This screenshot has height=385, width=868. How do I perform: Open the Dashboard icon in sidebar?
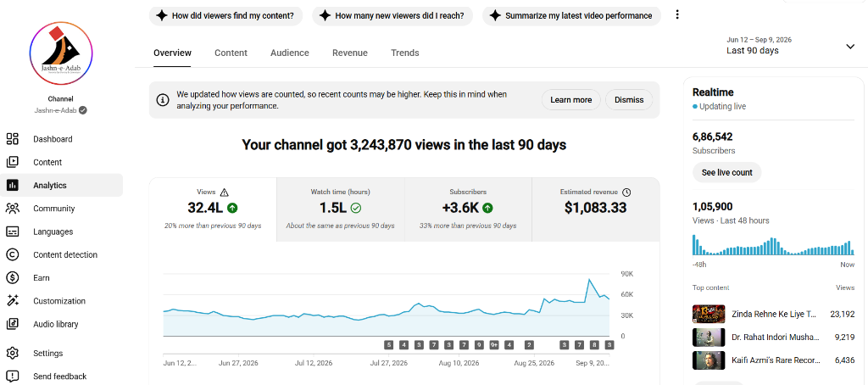coord(12,139)
